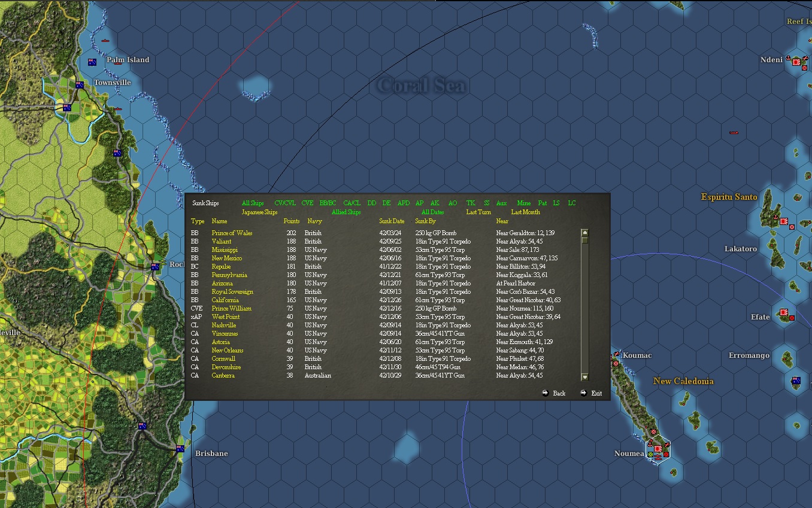Show Allied Ships in sunk list

pyautogui.click(x=346, y=212)
